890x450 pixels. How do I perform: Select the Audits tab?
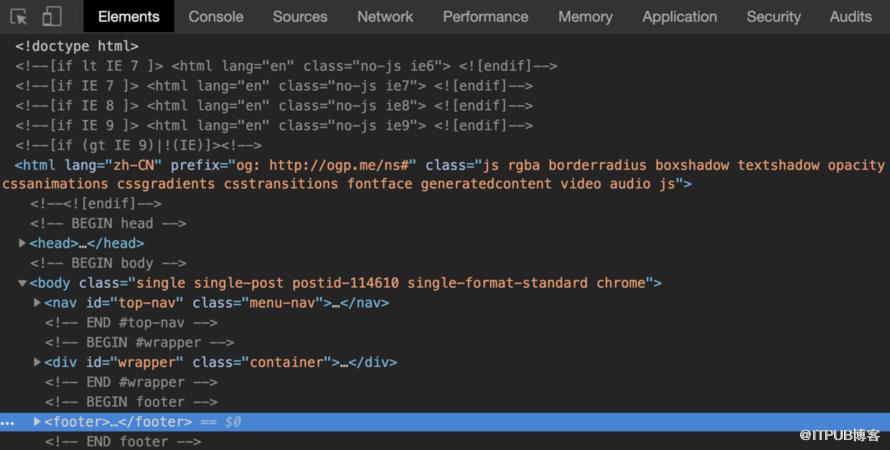point(850,16)
